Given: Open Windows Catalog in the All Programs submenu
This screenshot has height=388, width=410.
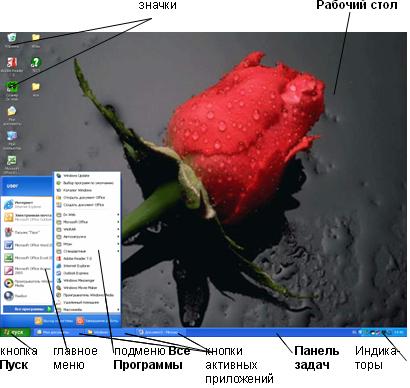Looking at the screenshot, I should [87, 190].
